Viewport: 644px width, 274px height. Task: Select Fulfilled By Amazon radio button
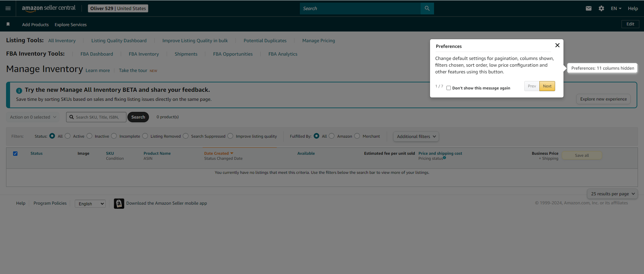(332, 136)
